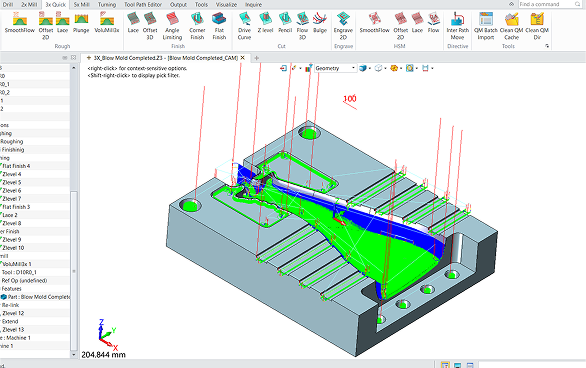
Task: Select the Pencil cut operation
Action: [285, 22]
